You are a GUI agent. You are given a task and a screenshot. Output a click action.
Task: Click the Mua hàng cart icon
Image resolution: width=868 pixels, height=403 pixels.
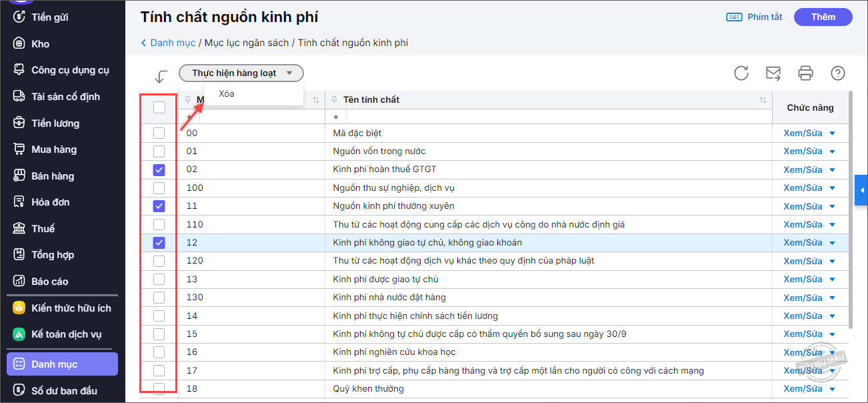(x=19, y=149)
